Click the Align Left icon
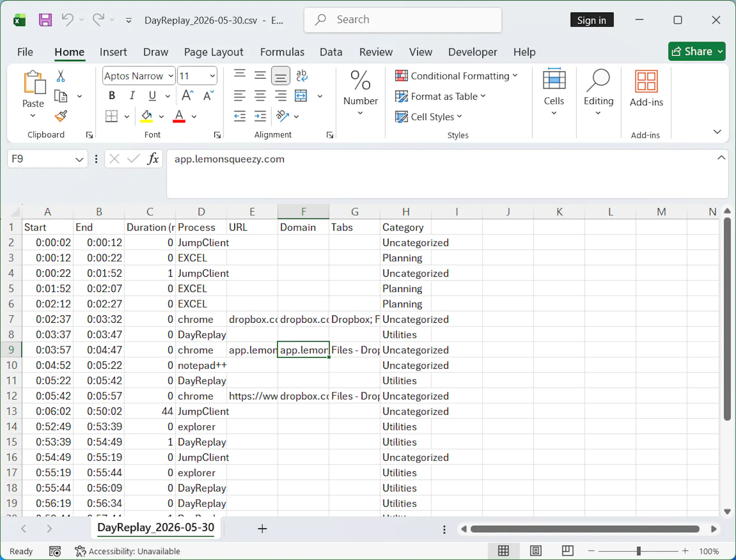Viewport: 736px width, 560px height. [240, 96]
